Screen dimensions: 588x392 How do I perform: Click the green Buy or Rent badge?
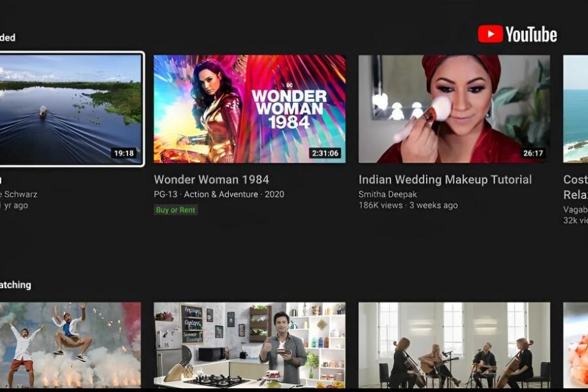click(176, 210)
